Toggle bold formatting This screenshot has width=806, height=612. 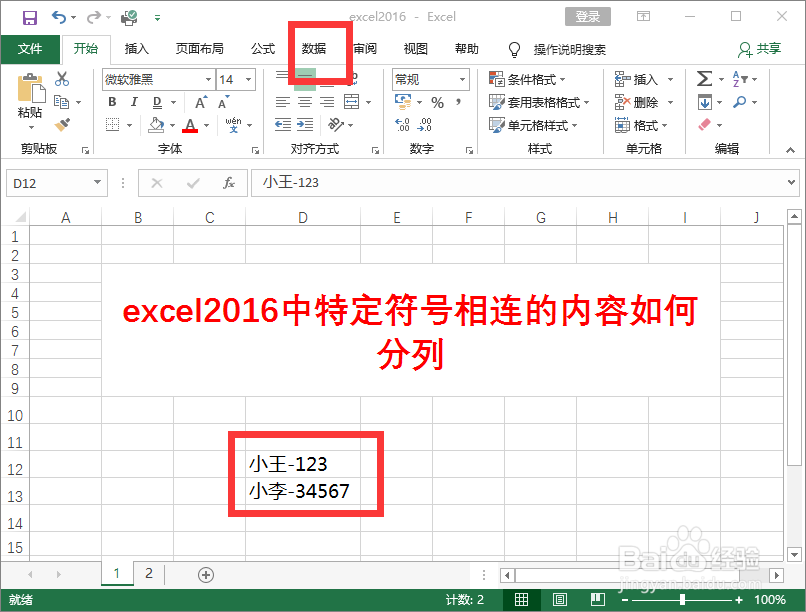[113, 102]
